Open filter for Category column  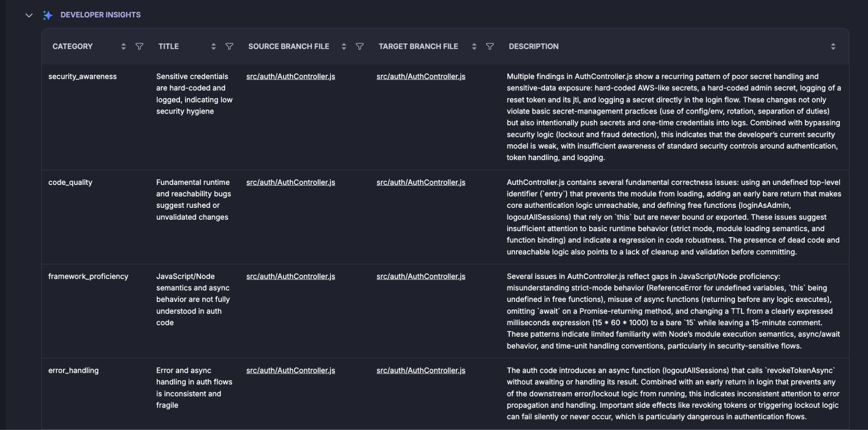coord(139,47)
